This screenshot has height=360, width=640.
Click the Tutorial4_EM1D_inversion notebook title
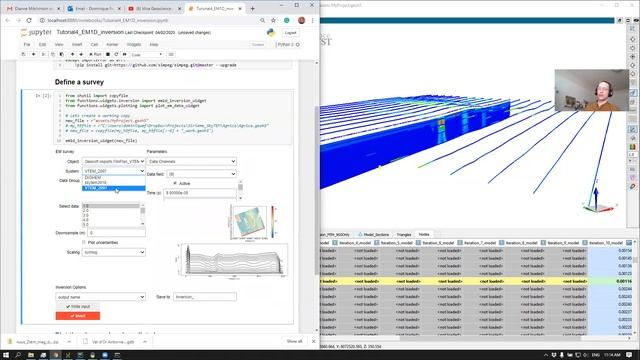(x=90, y=32)
